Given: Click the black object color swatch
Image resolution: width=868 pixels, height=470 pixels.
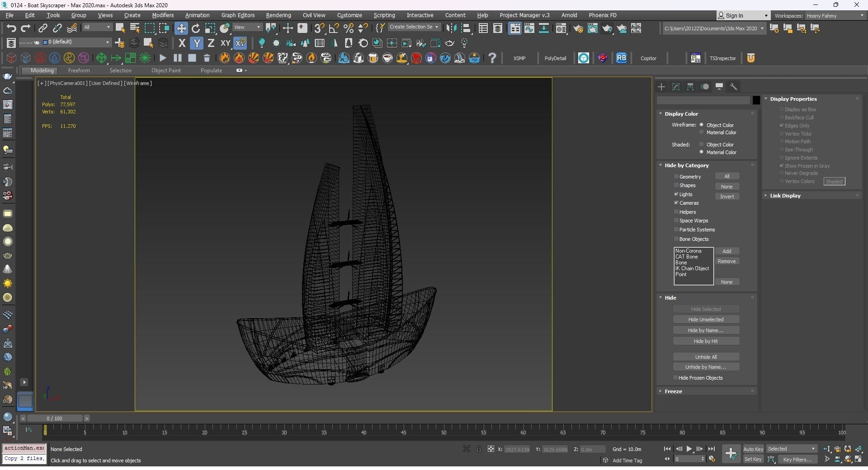Looking at the screenshot, I should click(x=756, y=100).
